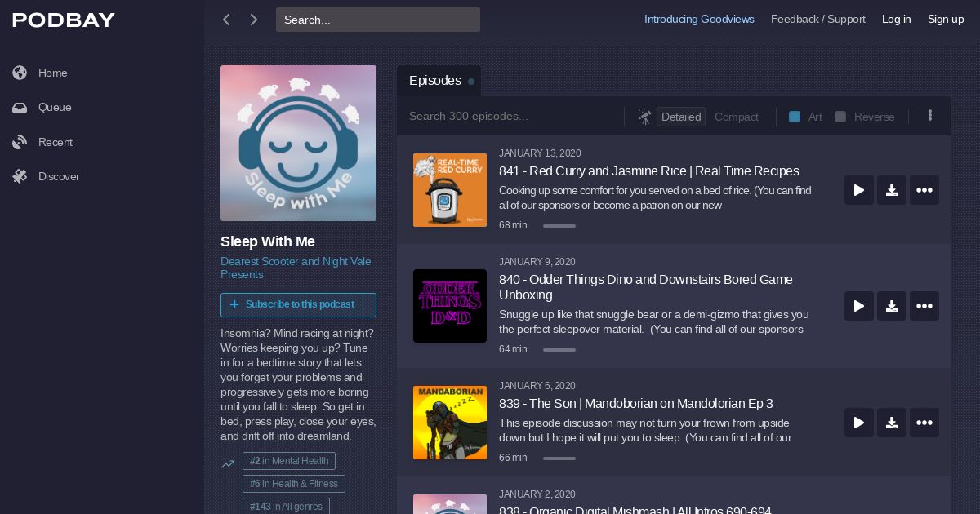
Task: Click the Recent feed icon
Action: 20,142
